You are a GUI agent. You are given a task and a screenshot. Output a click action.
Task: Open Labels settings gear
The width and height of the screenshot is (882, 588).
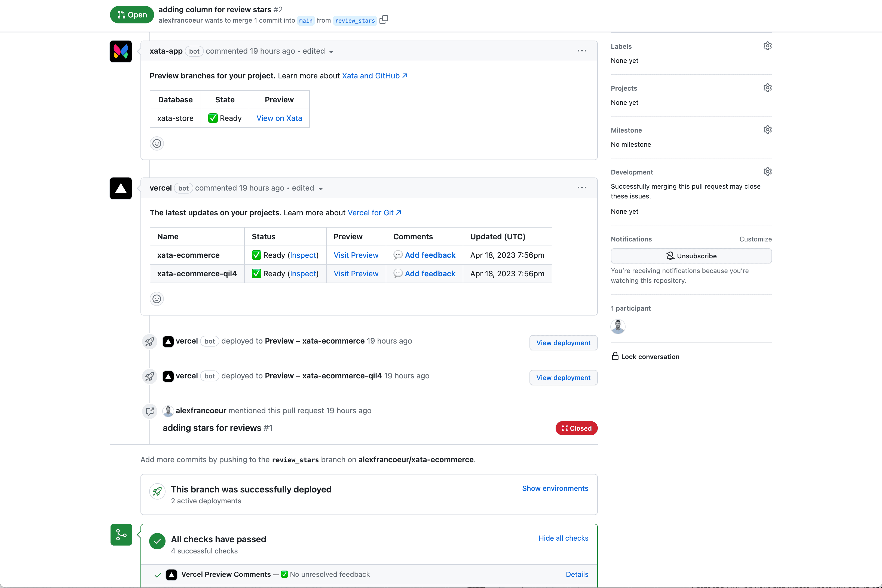767,46
